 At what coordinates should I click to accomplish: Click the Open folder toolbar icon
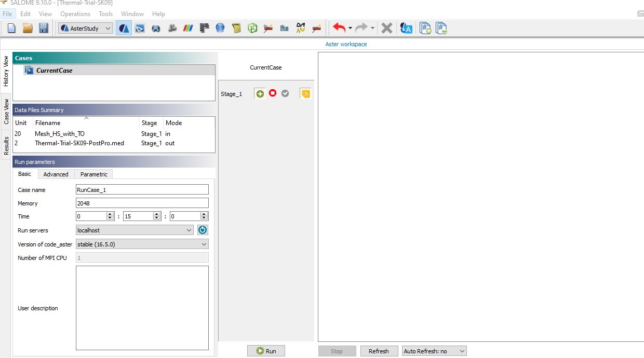click(x=28, y=29)
